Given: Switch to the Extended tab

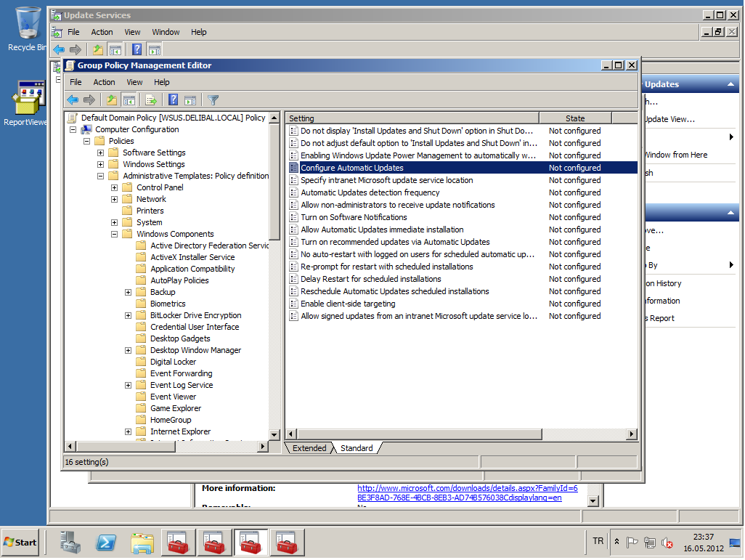Looking at the screenshot, I should (x=309, y=449).
